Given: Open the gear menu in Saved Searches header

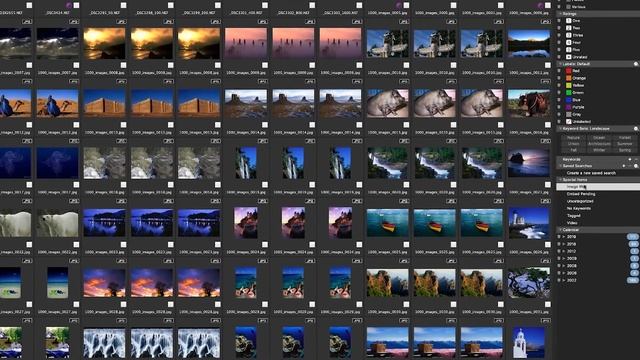Looking at the screenshot, I should [636, 166].
